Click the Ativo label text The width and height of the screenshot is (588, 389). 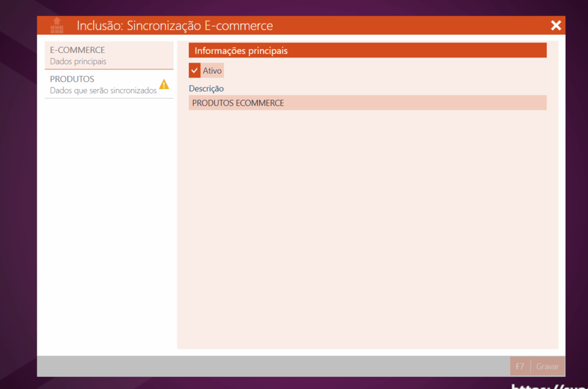coord(212,71)
